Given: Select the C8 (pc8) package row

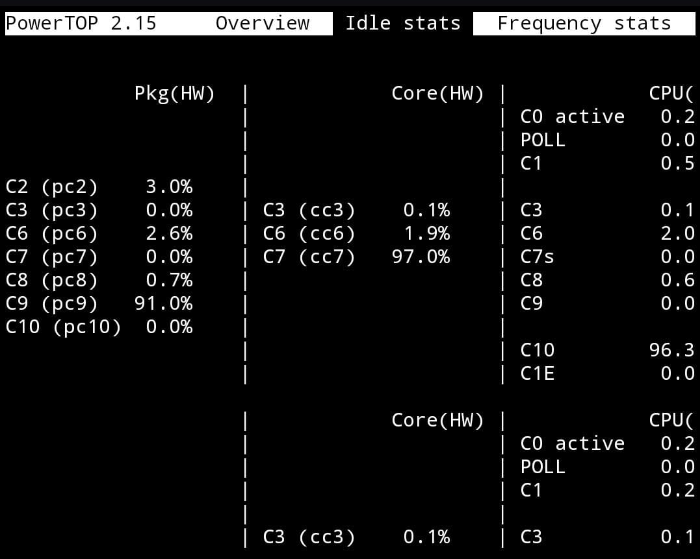Looking at the screenshot, I should click(99, 280).
